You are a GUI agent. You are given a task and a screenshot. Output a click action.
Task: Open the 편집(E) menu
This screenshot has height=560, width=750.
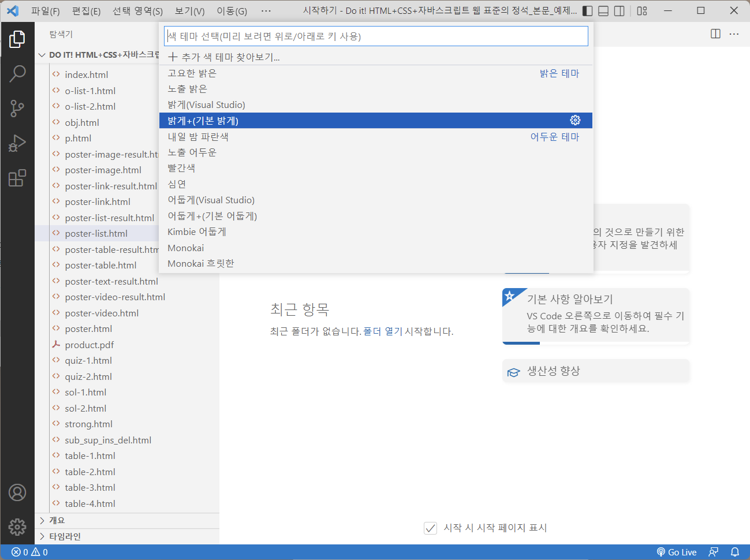[86, 10]
